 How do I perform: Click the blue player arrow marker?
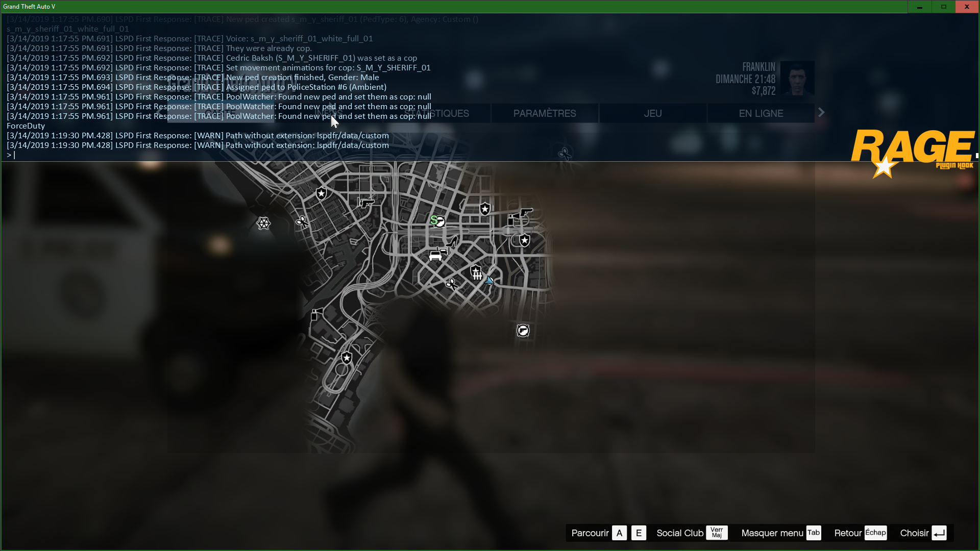(489, 280)
